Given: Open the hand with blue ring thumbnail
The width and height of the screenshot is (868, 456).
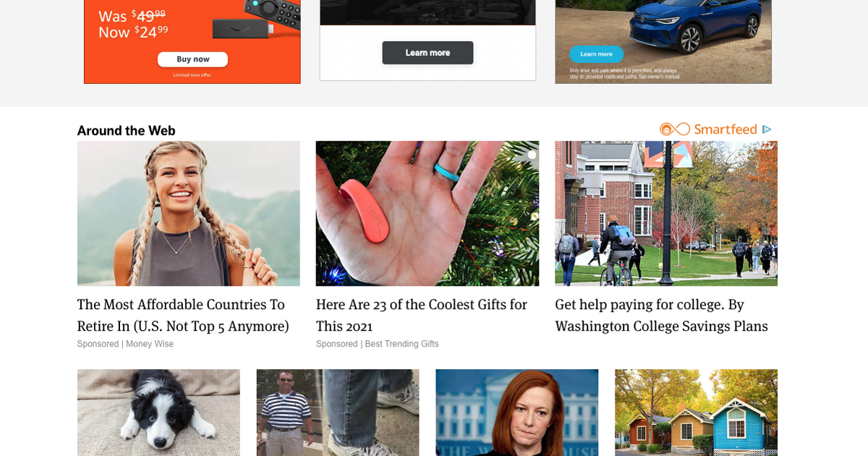Looking at the screenshot, I should tap(427, 214).
